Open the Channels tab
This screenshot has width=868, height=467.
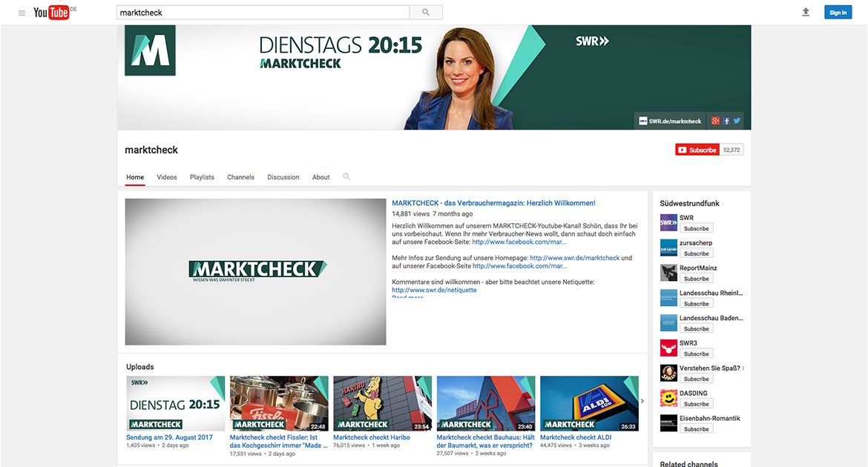(x=241, y=177)
